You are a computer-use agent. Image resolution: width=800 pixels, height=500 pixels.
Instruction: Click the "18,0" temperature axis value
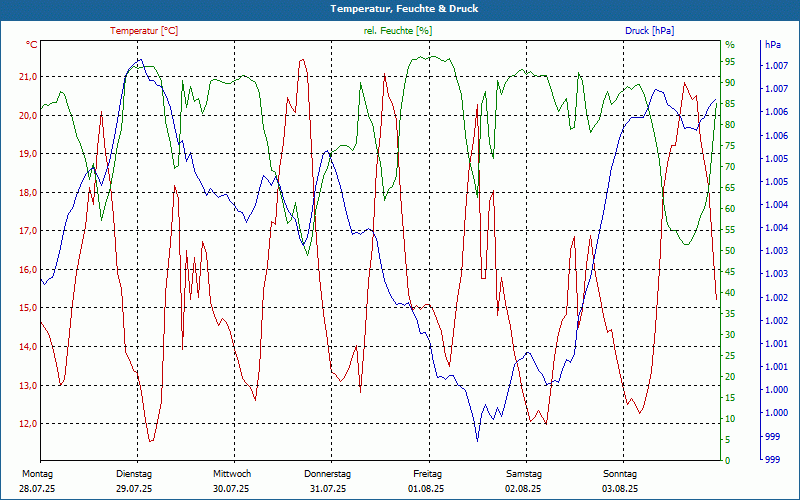27,192
